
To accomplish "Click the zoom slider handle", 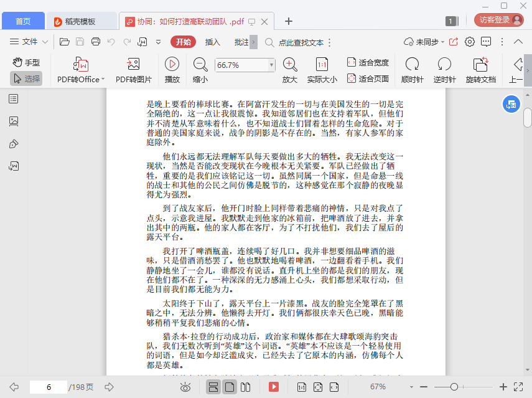I will (454, 387).
